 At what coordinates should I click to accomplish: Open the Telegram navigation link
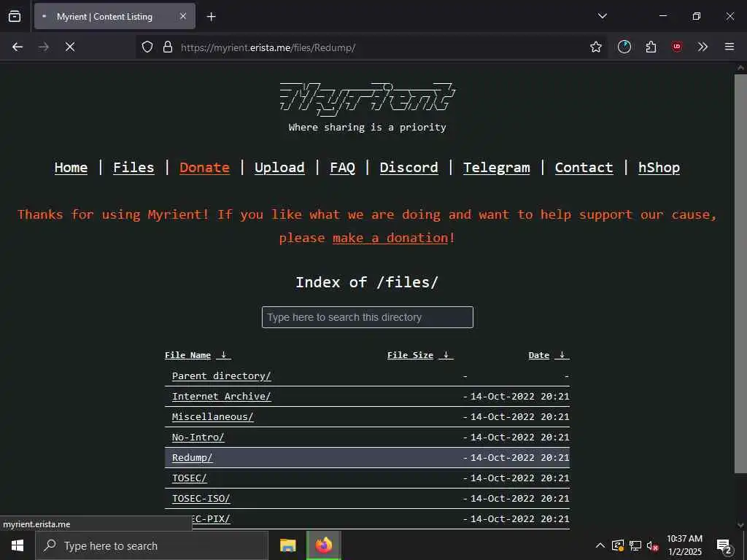[x=496, y=167]
